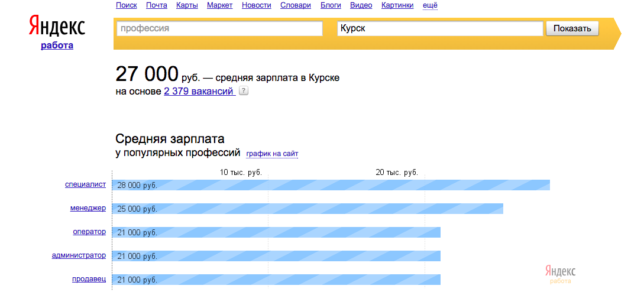This screenshot has height=305, width=644.
Task: Click the 20 тыс. руб. axis label
Action: click(x=397, y=173)
